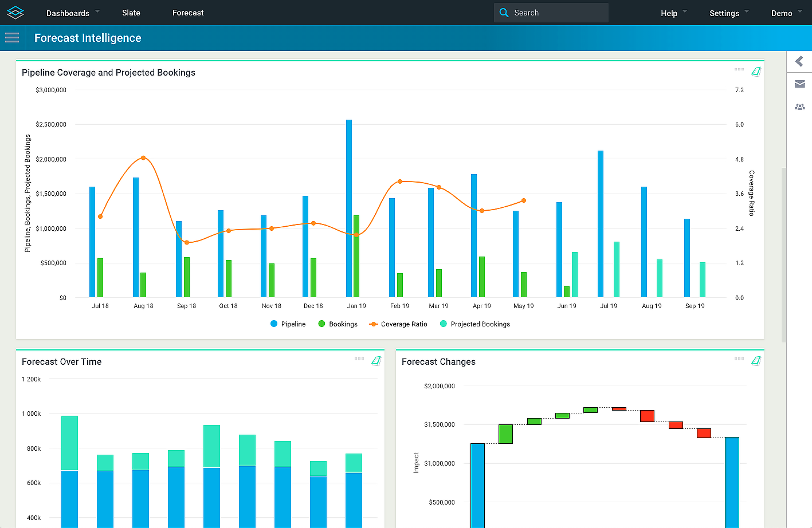Click the green icon on Forecast Over Time panel
The image size is (812, 528).
coord(376,361)
